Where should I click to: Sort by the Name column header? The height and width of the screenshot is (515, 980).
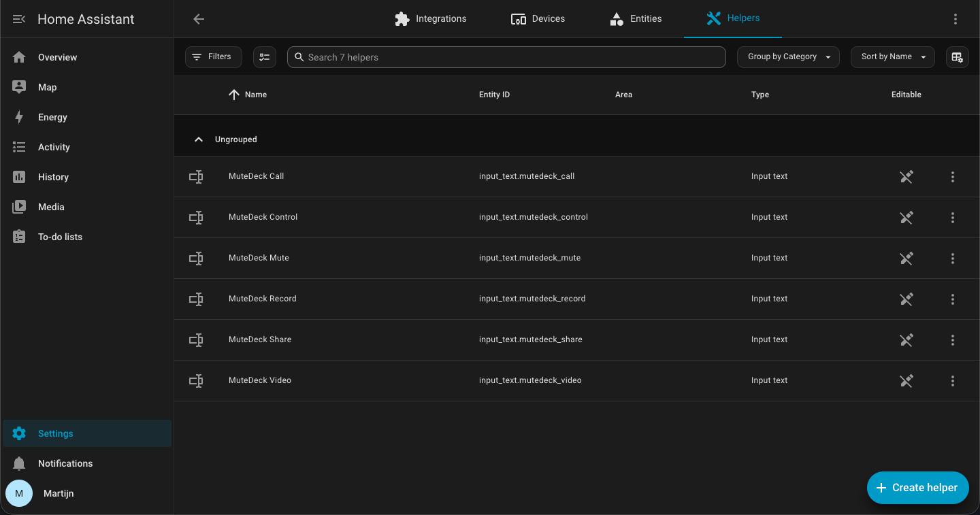(x=248, y=95)
